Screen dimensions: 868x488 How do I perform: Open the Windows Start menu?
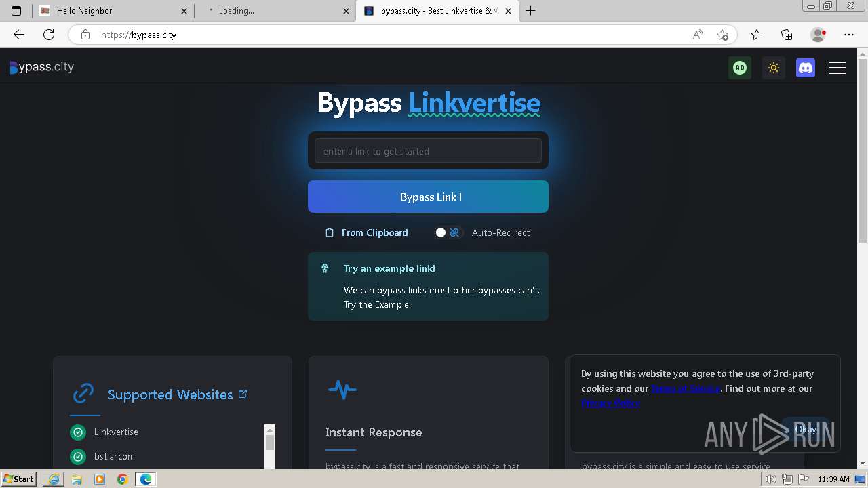tap(19, 479)
